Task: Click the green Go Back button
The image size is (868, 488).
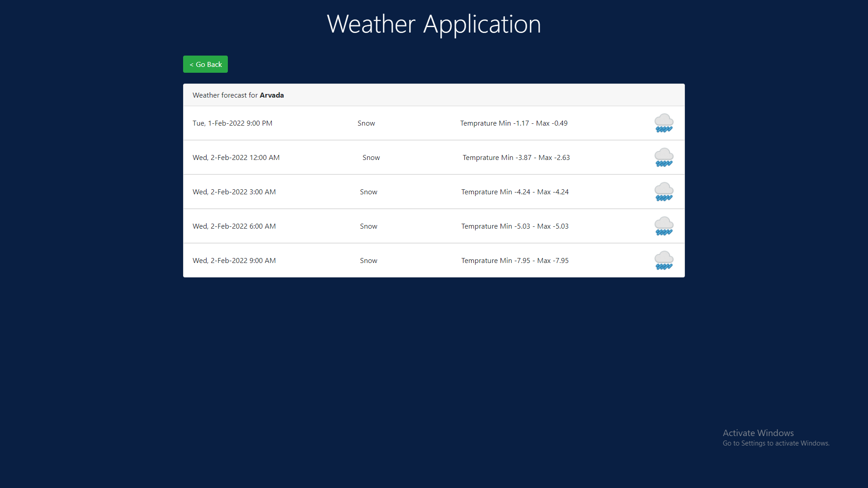Action: (x=205, y=64)
